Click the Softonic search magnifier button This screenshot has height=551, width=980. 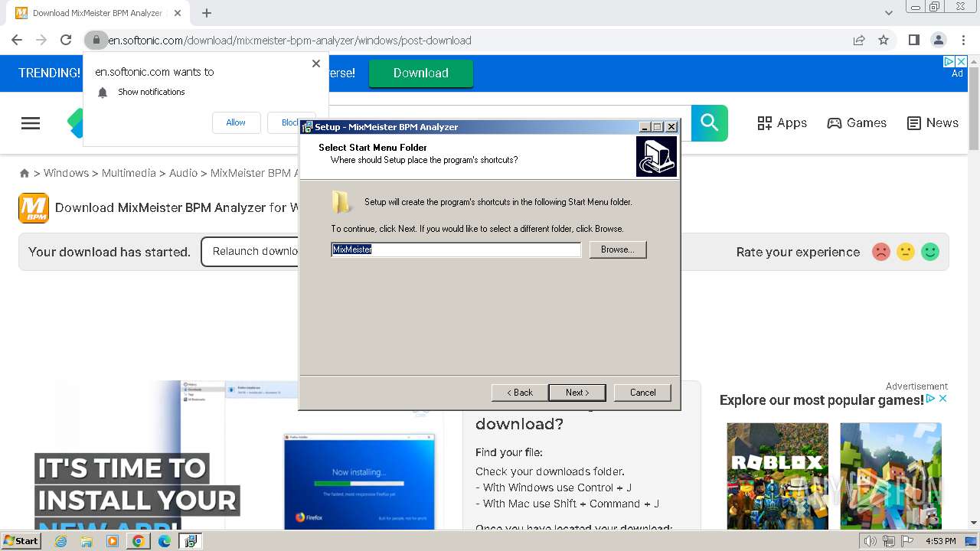pyautogui.click(x=710, y=122)
